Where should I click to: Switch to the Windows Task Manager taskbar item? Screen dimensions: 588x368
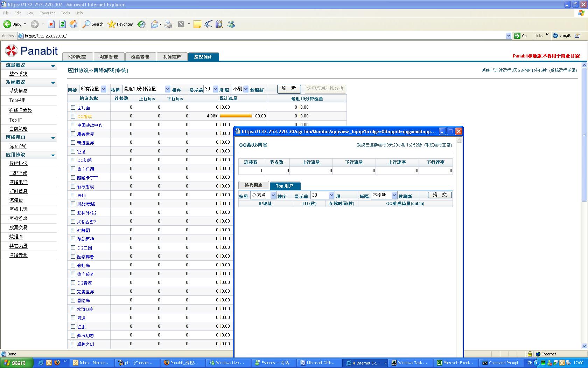(x=409, y=363)
